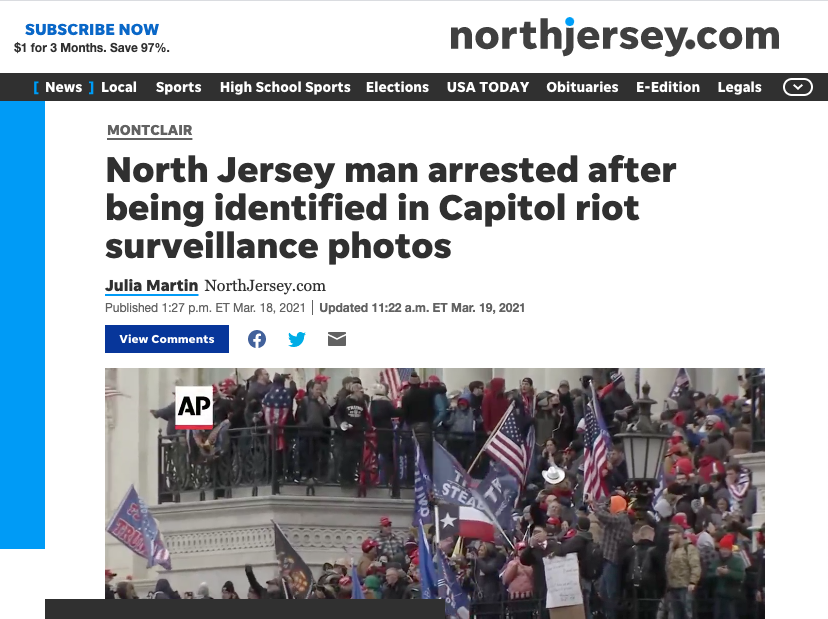Viewport: 828px width, 619px height.
Task: Click the AP logo on video
Action: point(194,407)
